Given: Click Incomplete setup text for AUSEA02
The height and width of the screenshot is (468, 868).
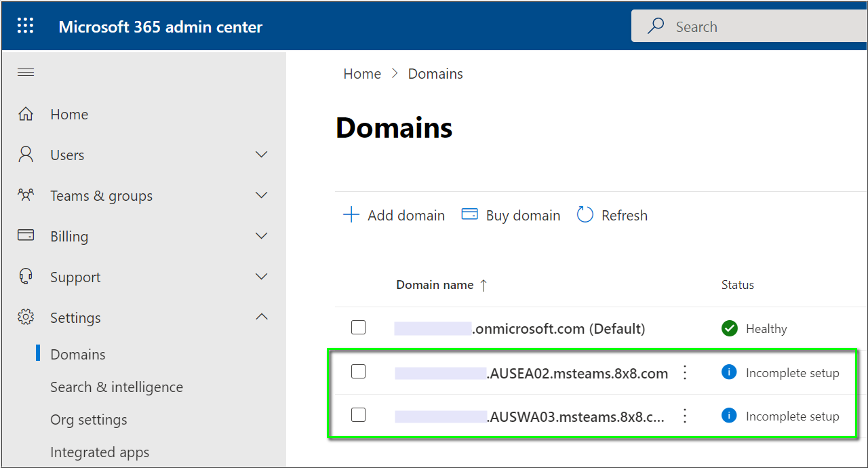Looking at the screenshot, I should coord(793,373).
